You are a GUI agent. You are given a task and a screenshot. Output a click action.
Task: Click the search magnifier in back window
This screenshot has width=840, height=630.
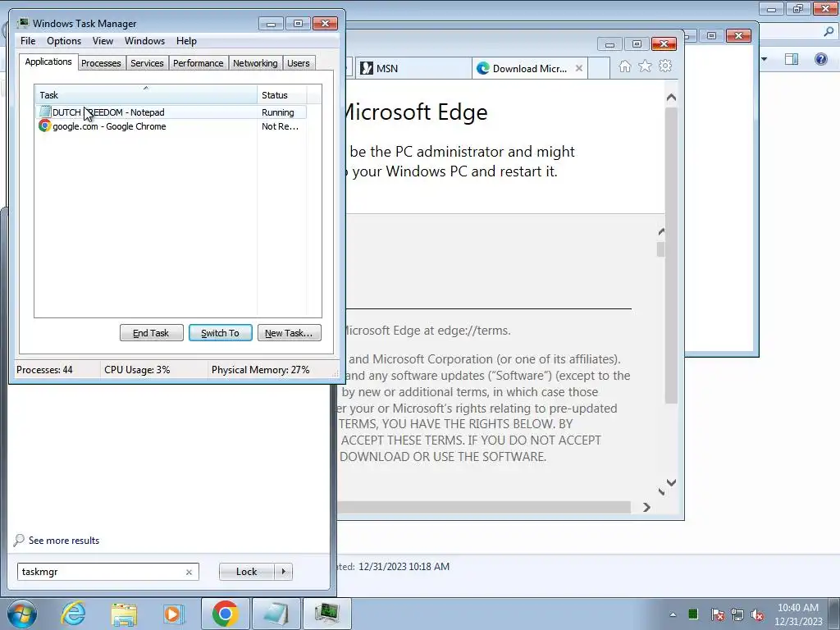(829, 32)
